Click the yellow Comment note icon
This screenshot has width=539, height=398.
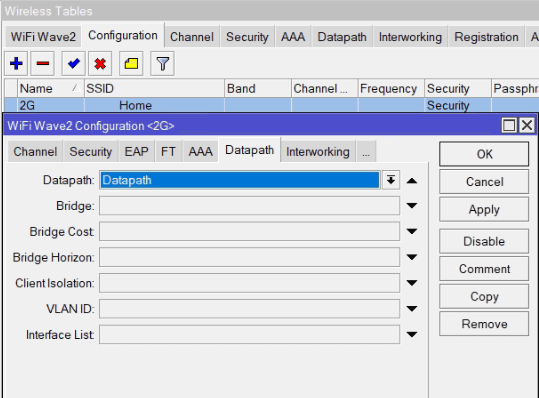131,64
